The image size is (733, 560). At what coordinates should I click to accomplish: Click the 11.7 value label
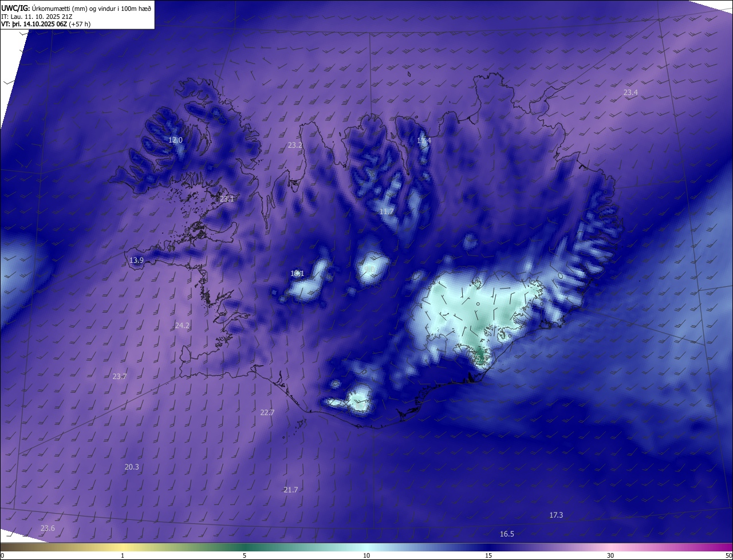[387, 212]
